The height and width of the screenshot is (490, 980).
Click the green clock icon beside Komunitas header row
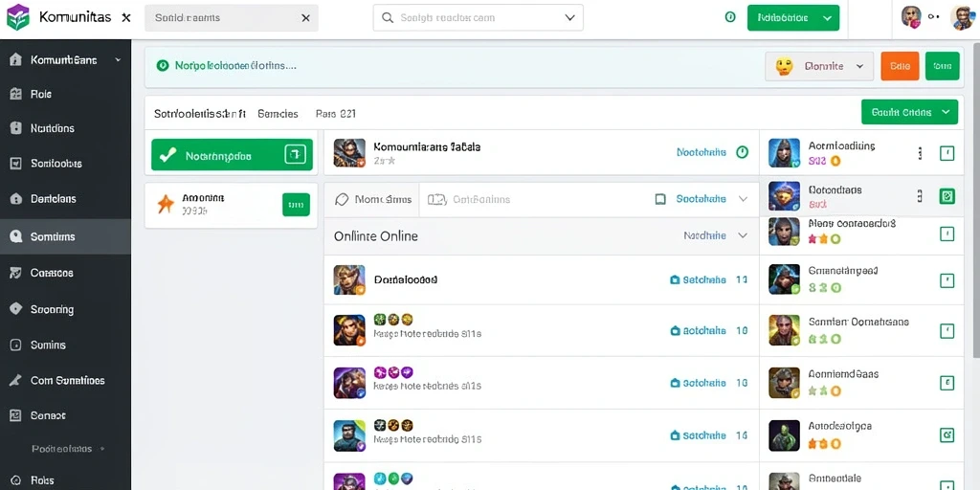coord(742,152)
